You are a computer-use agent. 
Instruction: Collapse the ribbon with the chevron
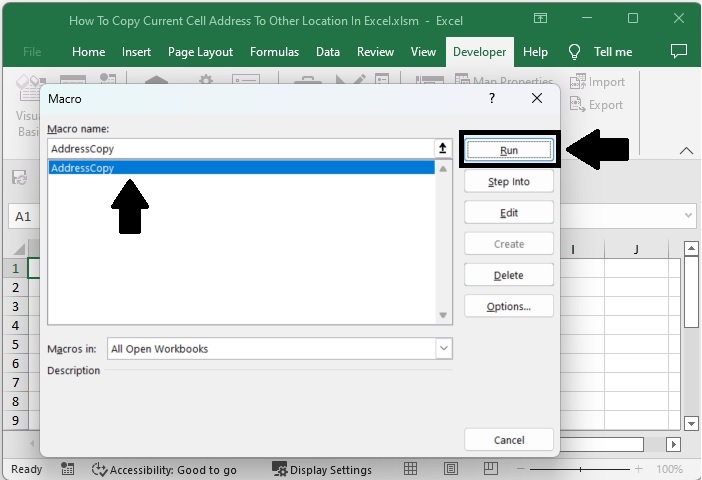point(686,150)
